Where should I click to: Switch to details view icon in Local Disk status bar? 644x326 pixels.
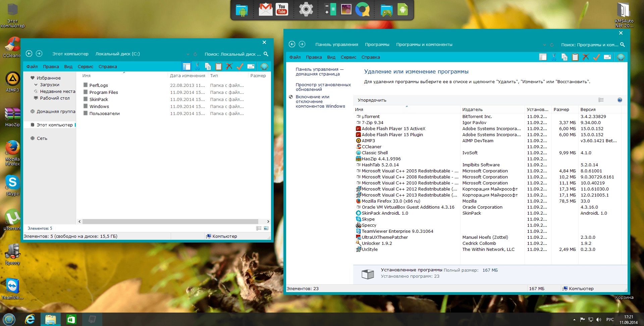coord(259,228)
